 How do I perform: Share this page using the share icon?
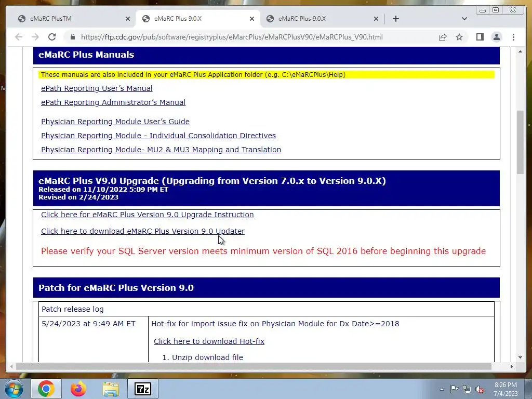443,37
